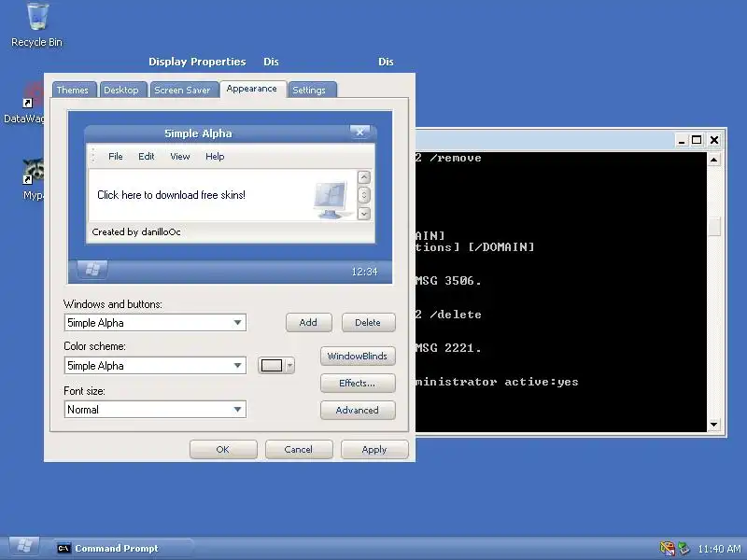
Task: Click 'MSG 3506.' text in Command Prompt
Action: [x=448, y=281]
